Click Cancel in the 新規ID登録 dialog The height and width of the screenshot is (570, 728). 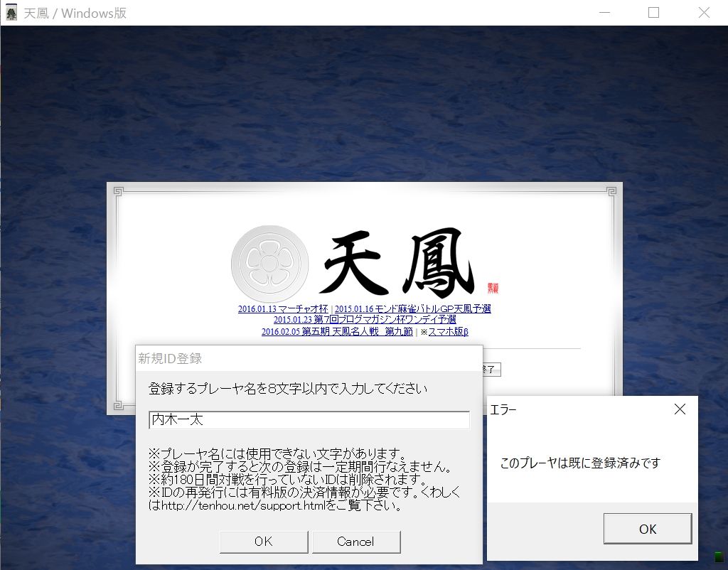click(355, 542)
